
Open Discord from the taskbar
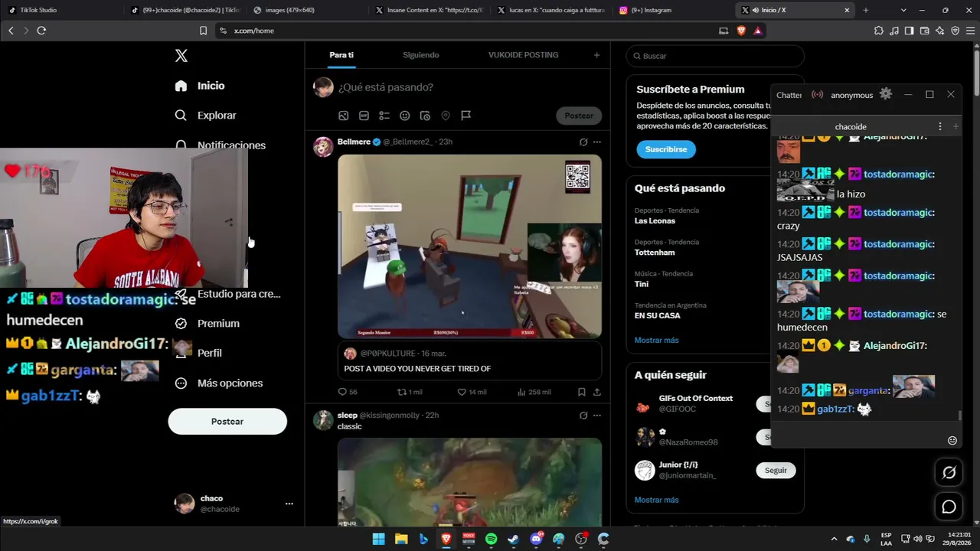coord(537,540)
